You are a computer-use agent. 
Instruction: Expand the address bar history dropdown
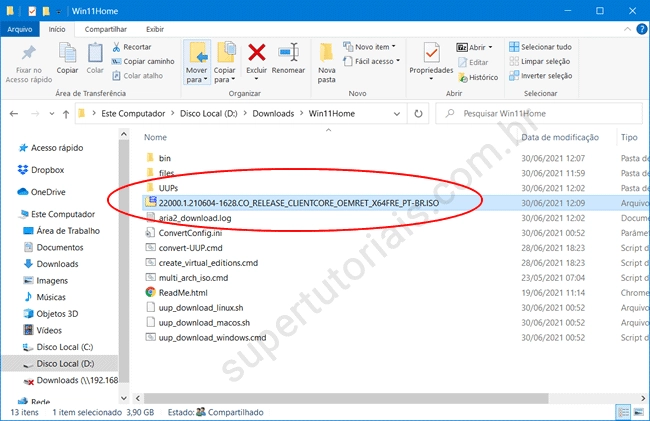[x=397, y=114]
